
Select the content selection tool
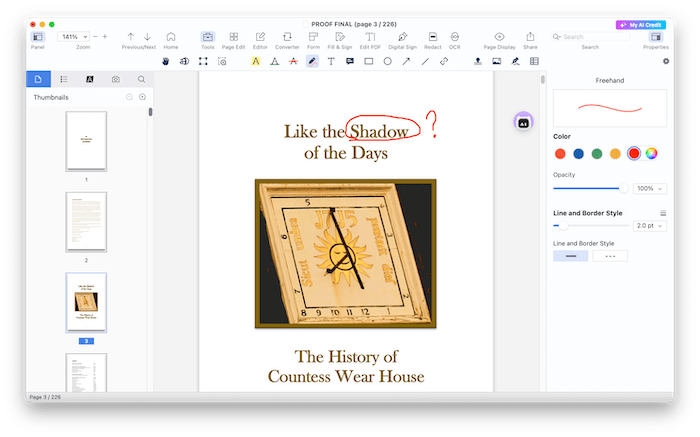pos(184,61)
